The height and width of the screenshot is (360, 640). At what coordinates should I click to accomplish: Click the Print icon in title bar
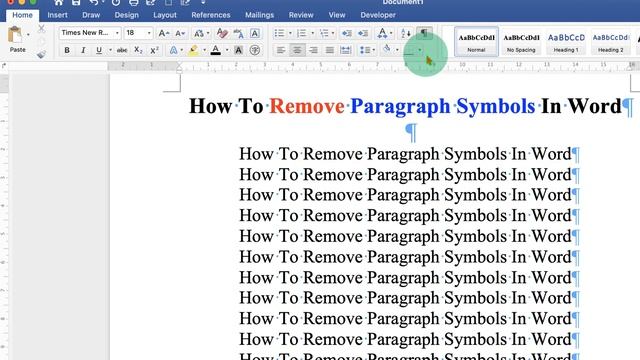[x=133, y=2]
